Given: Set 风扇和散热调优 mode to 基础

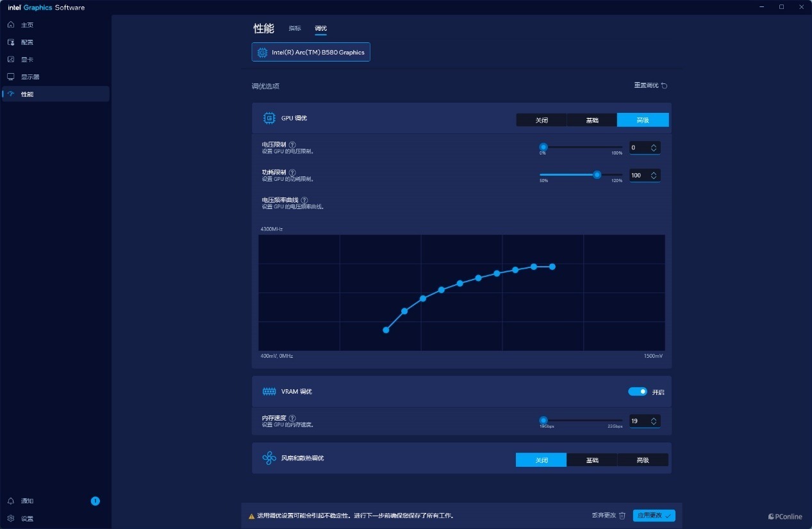Looking at the screenshot, I should [592, 460].
